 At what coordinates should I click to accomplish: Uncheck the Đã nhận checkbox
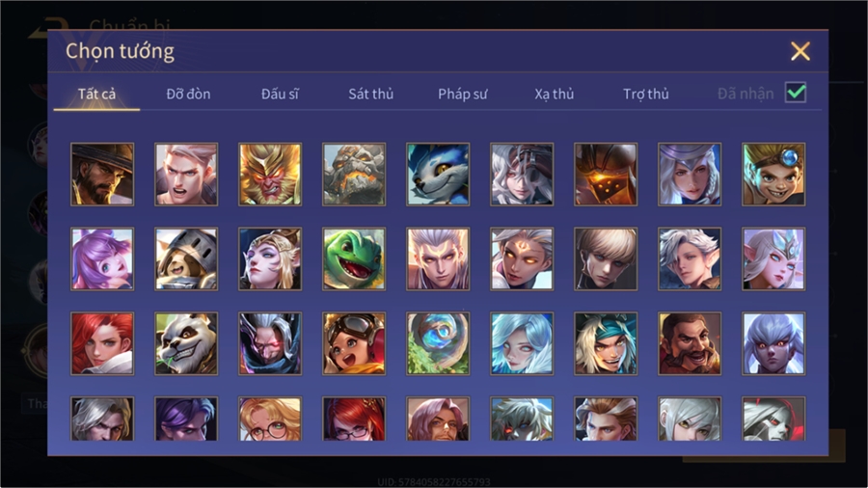pos(796,93)
